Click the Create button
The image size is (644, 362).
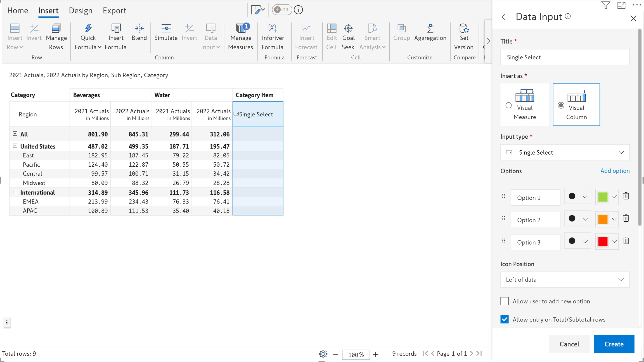click(614, 344)
